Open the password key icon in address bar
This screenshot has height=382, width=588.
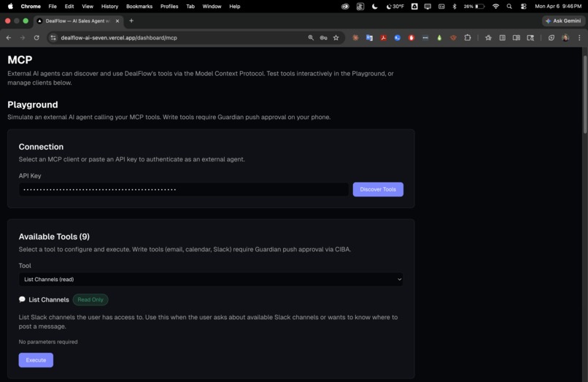click(323, 37)
